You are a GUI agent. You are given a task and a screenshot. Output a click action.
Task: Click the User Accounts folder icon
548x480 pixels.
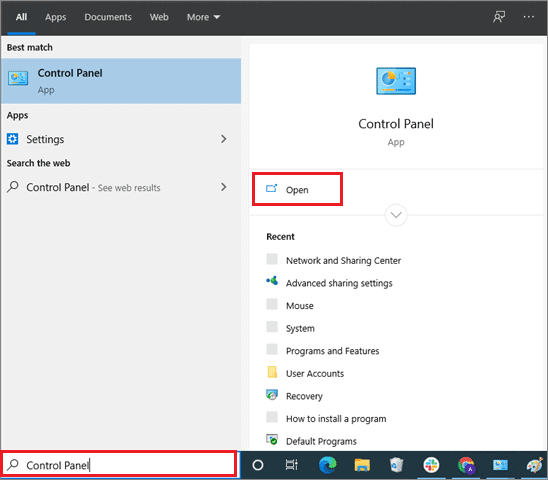pos(272,372)
